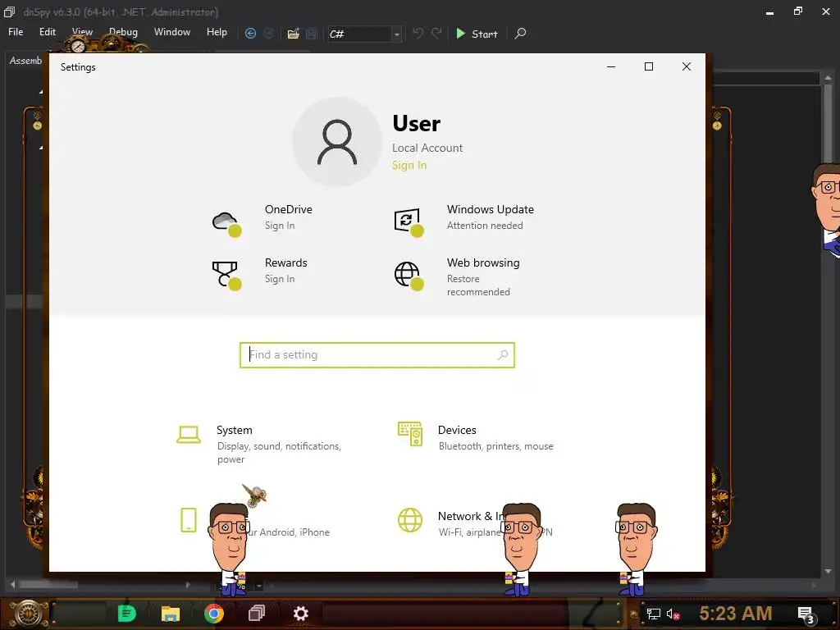The height and width of the screenshot is (630, 840).
Task: Open the File menu in dnSpy
Action: 16,32
